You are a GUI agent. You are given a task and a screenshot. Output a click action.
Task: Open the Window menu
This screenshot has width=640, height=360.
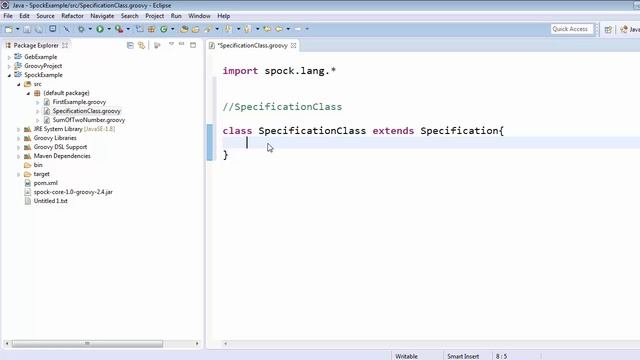(x=199, y=16)
